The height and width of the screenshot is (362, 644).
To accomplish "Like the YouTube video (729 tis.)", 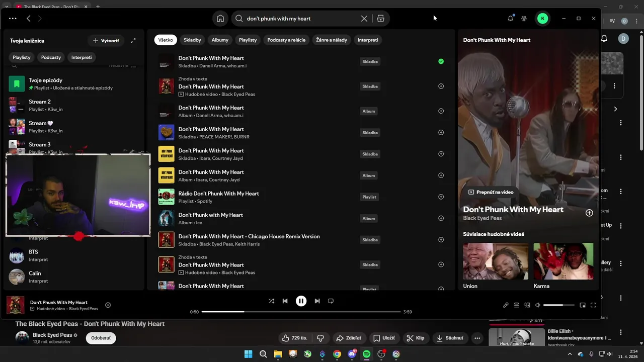I will click(x=295, y=338).
